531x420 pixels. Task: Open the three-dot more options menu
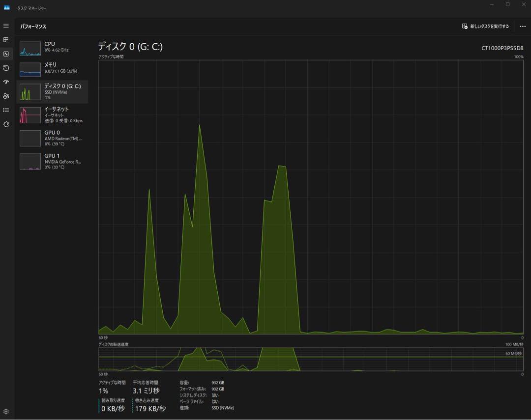(522, 27)
